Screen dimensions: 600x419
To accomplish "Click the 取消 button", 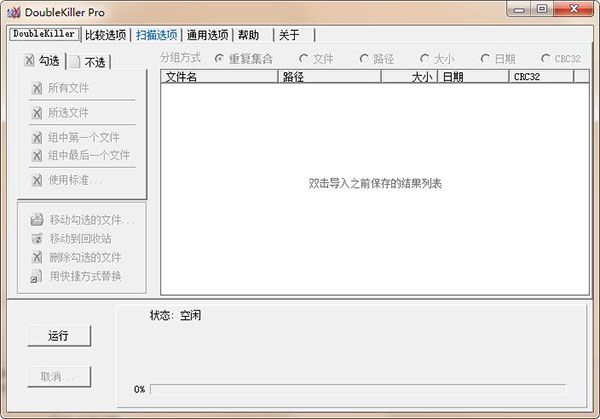I will coord(58,377).
